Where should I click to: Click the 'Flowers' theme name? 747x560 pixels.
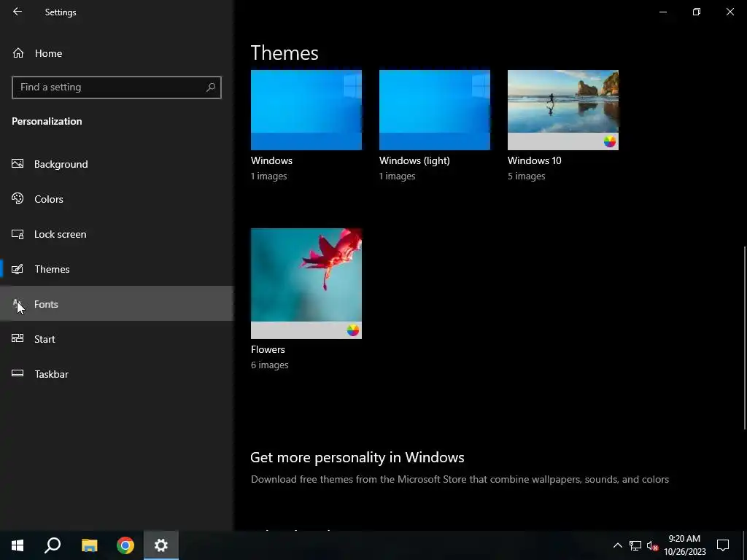pyautogui.click(x=268, y=349)
